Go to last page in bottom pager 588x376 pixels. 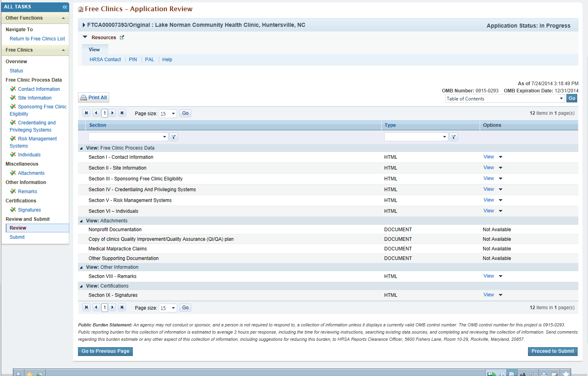(122, 307)
